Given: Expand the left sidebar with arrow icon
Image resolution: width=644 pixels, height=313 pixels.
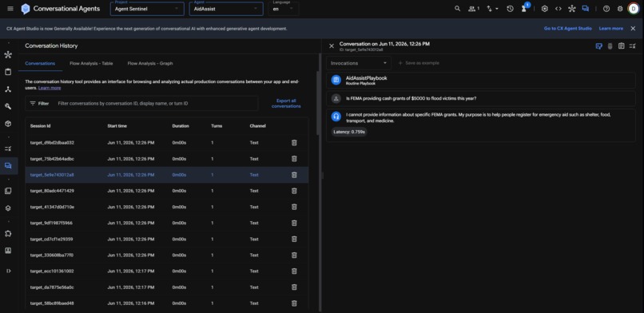Looking at the screenshot, I should pyautogui.click(x=9, y=271).
